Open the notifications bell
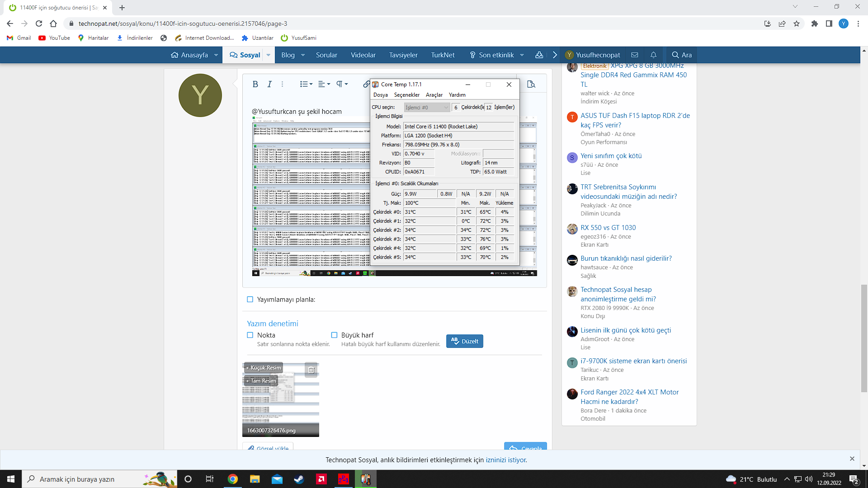The height and width of the screenshot is (488, 868). point(653,55)
